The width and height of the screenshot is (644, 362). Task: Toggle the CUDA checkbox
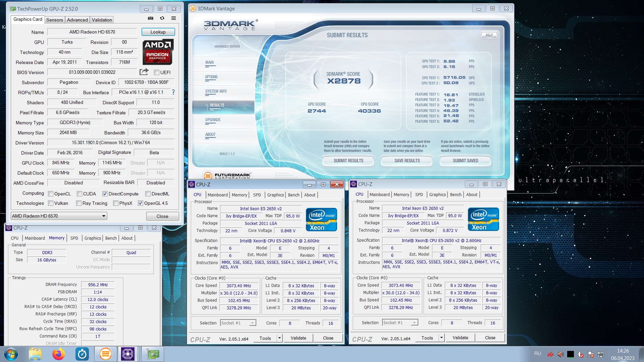pos(79,194)
